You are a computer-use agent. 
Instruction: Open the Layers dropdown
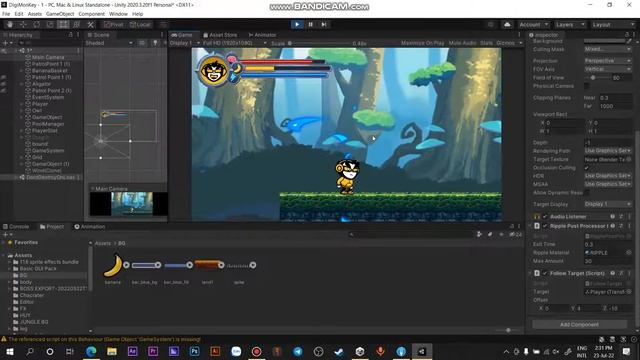(569, 25)
